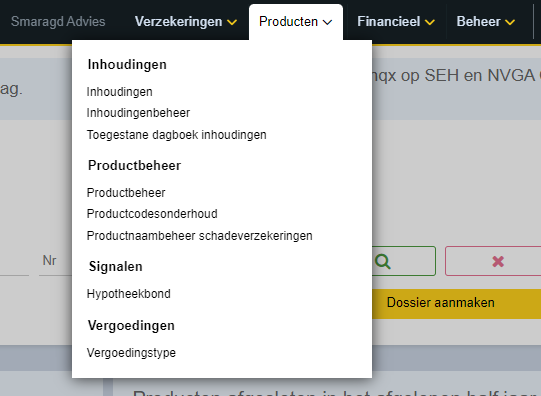The image size is (541, 396).
Task: Click the Smaragd Advies brand link
Action: pos(58,21)
